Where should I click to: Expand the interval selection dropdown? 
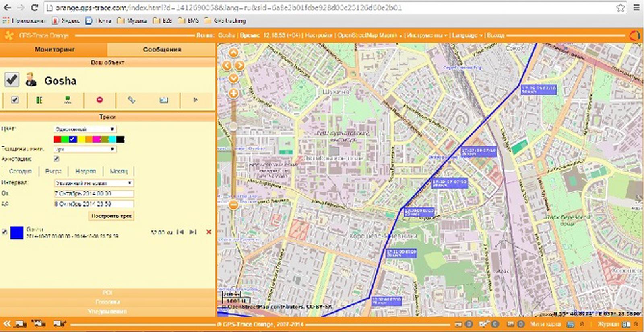pos(94,183)
